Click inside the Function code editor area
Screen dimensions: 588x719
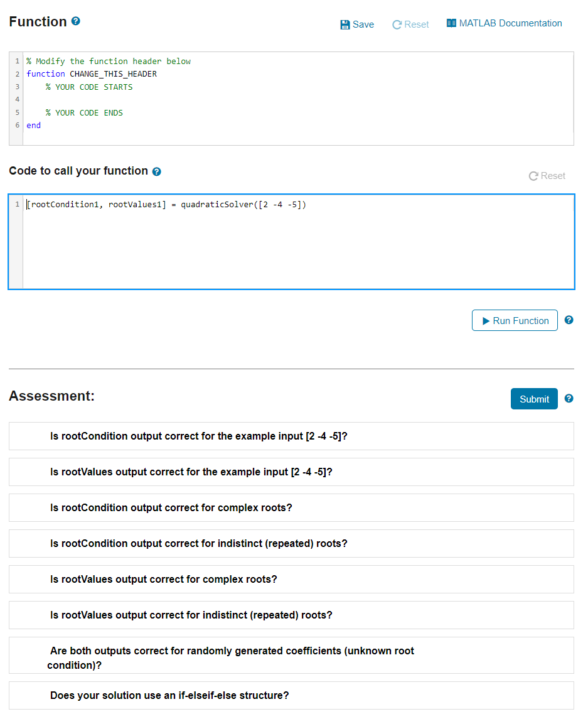291,99
